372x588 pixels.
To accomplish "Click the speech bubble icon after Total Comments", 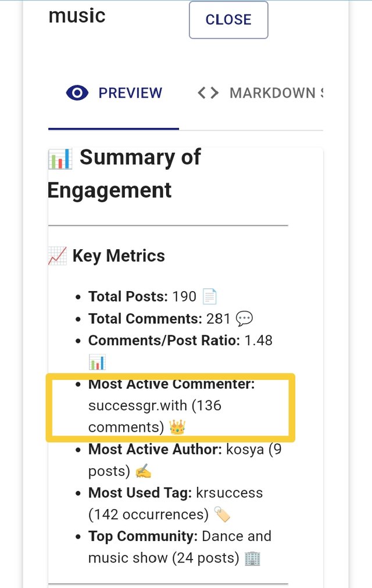I will click(x=245, y=319).
